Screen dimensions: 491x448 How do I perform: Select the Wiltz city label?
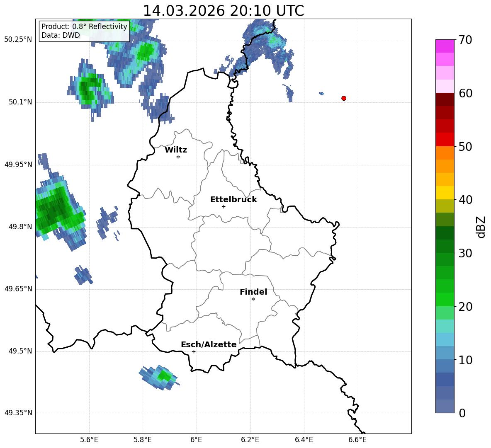176,150
